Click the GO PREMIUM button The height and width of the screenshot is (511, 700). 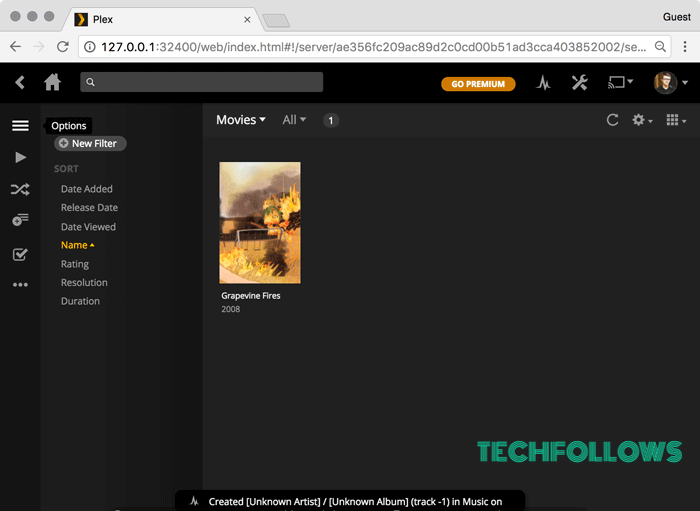coord(478,84)
